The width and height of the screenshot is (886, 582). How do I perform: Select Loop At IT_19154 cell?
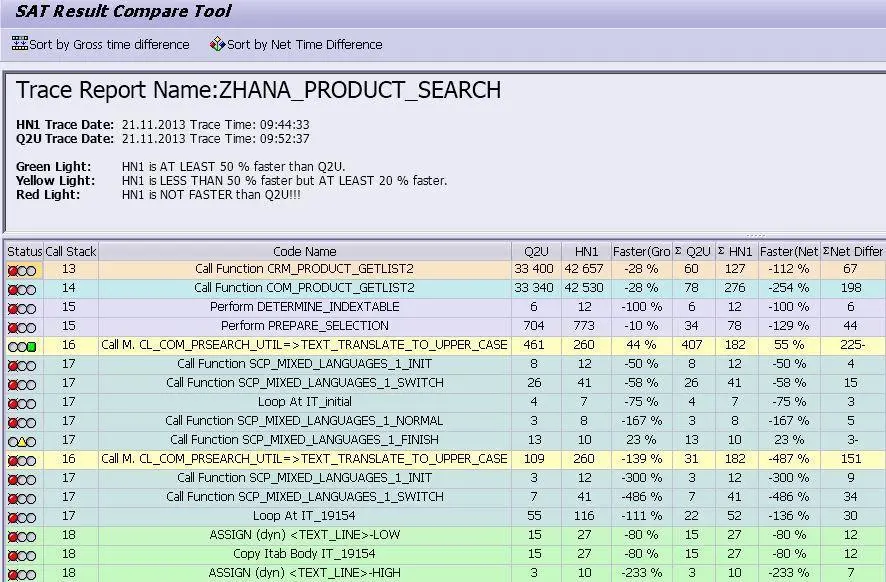click(305, 516)
